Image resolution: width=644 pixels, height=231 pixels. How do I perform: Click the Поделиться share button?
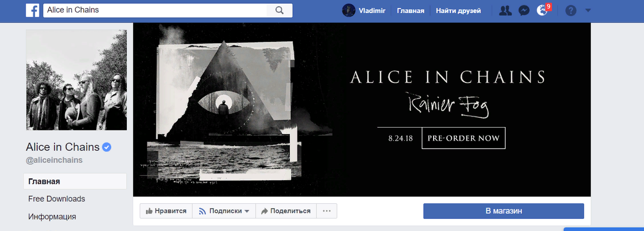(286, 211)
